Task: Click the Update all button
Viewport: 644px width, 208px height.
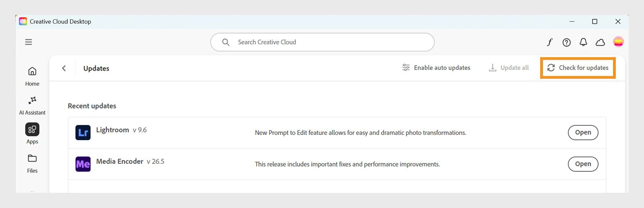Action: tap(509, 67)
